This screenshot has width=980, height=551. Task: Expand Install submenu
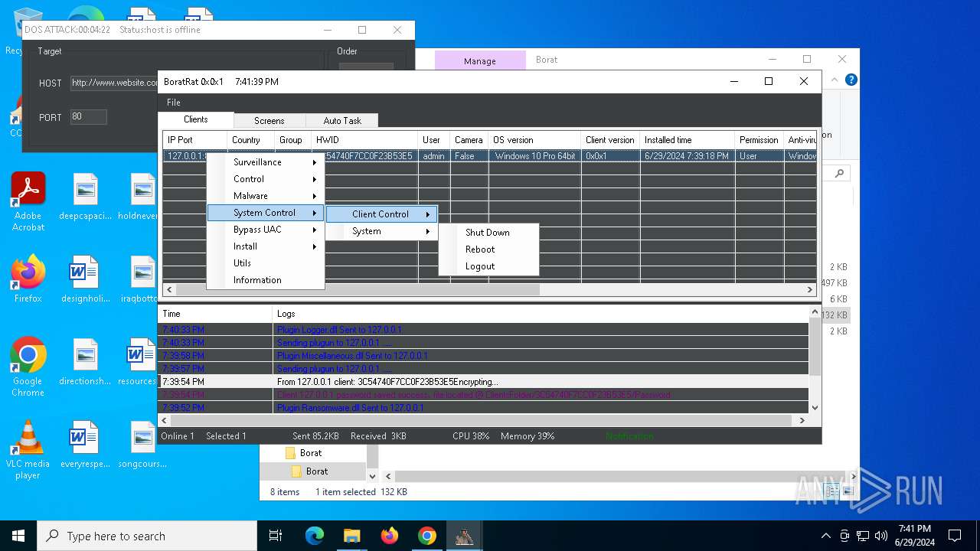pyautogui.click(x=266, y=246)
